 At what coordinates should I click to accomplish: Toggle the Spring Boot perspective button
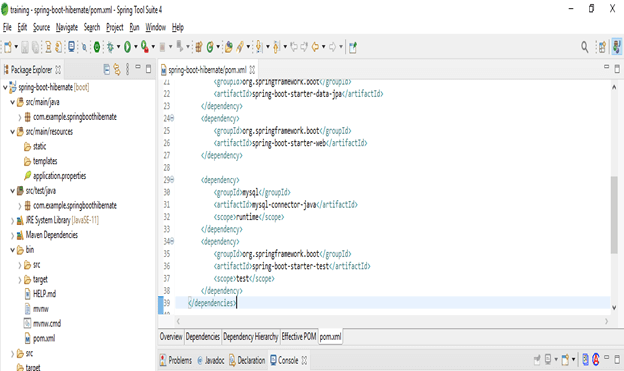pos(617,47)
